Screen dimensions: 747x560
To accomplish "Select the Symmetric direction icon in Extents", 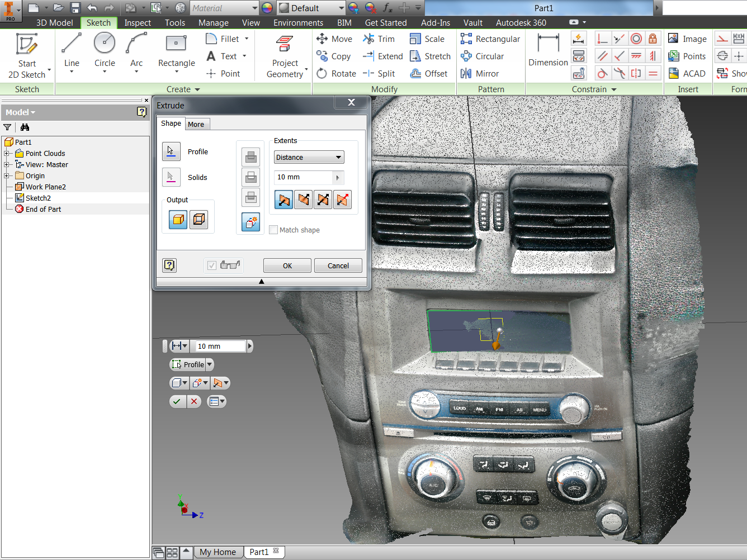I will [323, 200].
